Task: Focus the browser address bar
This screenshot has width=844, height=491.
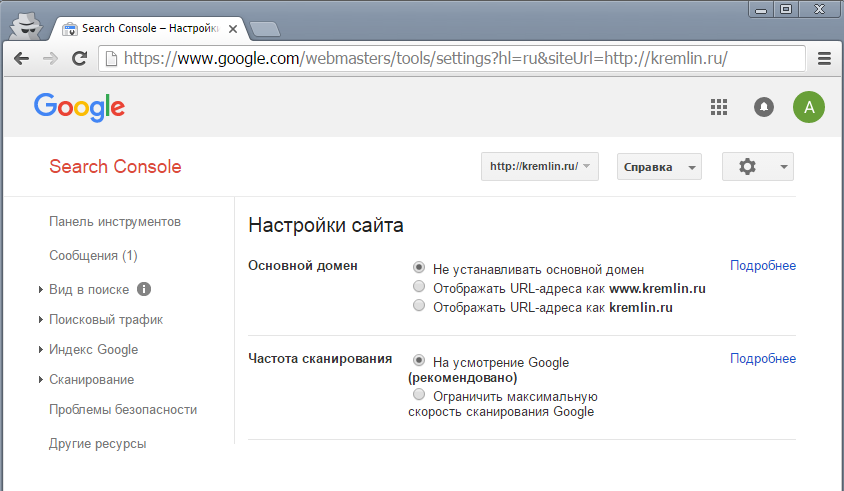Action: (x=451, y=58)
